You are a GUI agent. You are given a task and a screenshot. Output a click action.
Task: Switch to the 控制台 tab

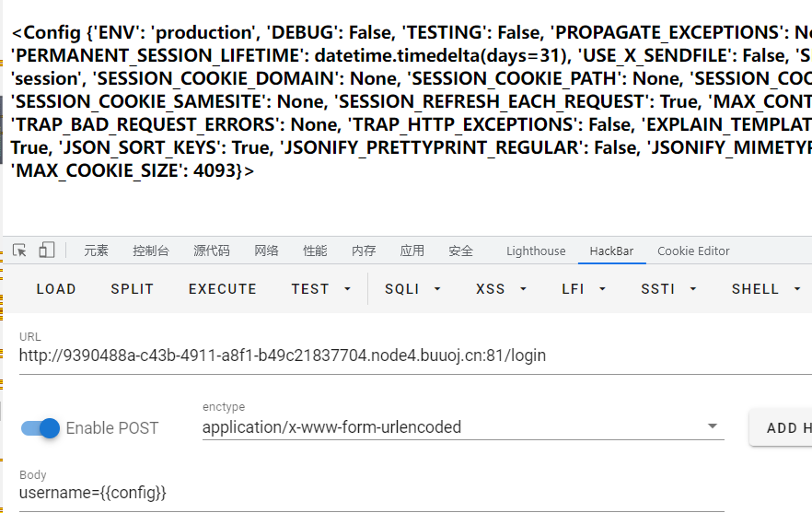(151, 251)
